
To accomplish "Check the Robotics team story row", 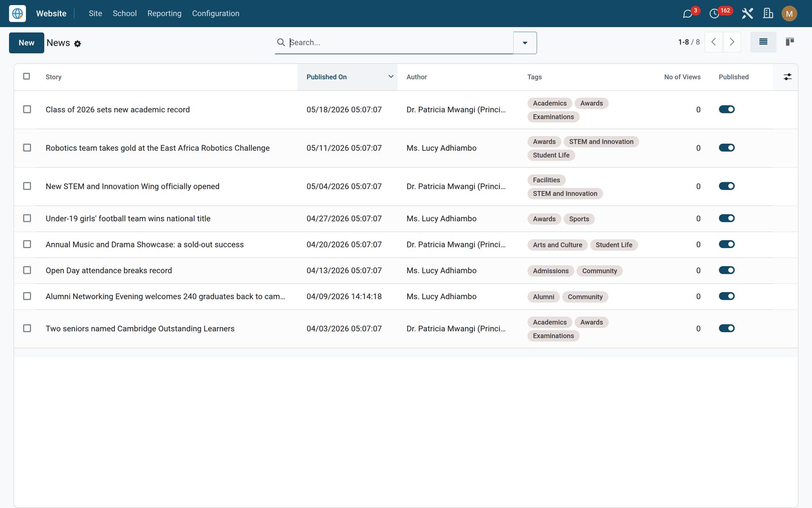I will (x=27, y=148).
